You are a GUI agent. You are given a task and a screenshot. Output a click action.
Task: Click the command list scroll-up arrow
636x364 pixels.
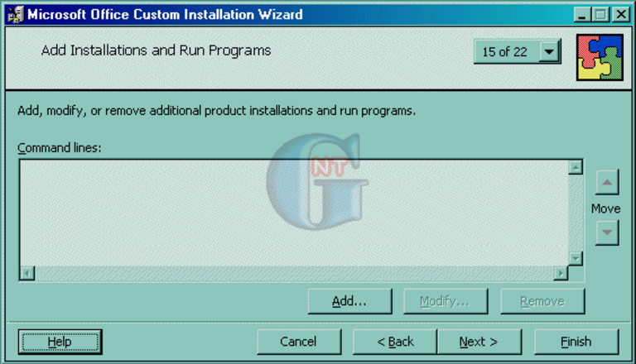[576, 167]
